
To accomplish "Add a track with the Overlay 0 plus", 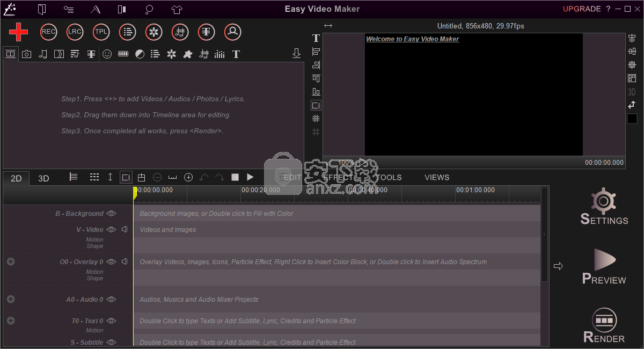I will (11, 261).
